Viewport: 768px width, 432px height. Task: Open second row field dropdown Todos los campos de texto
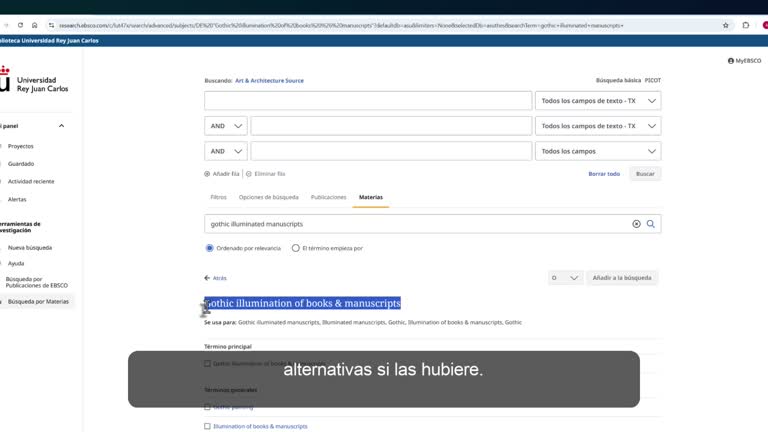598,126
